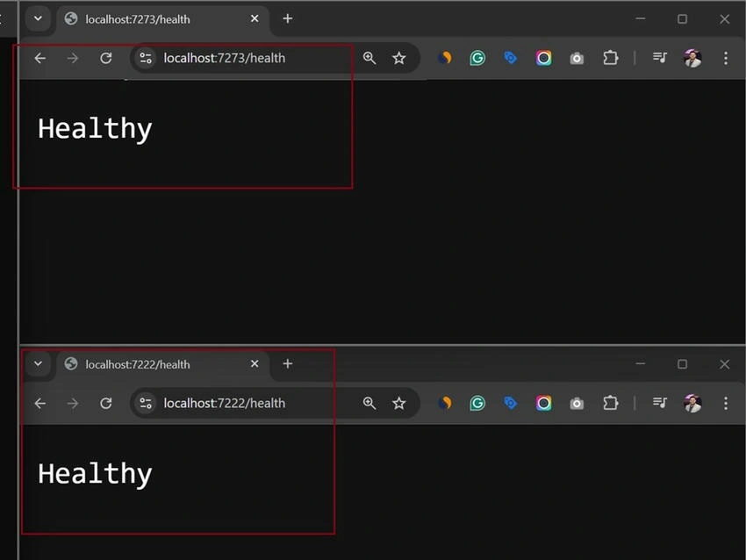This screenshot has height=560, width=746.
Task: Bookmark the localhost:7273/health page with the star
Action: [x=398, y=58]
